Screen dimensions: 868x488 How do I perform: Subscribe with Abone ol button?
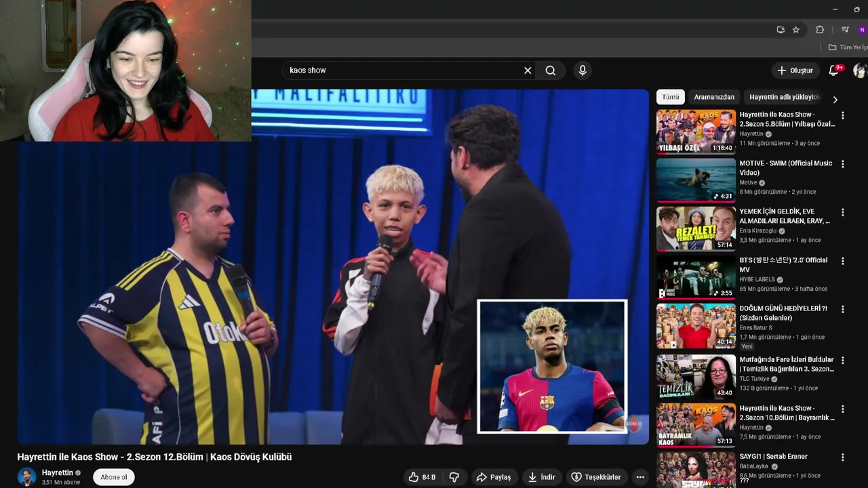[x=113, y=477]
